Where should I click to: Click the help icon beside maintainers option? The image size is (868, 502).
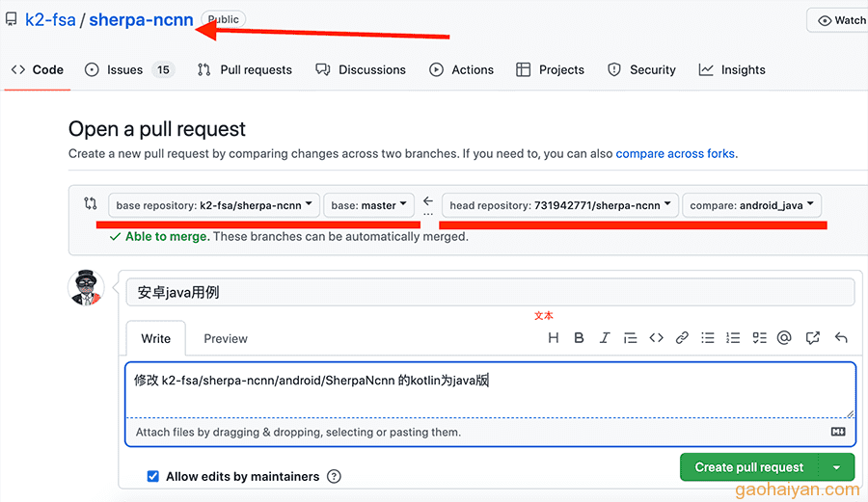(x=334, y=476)
